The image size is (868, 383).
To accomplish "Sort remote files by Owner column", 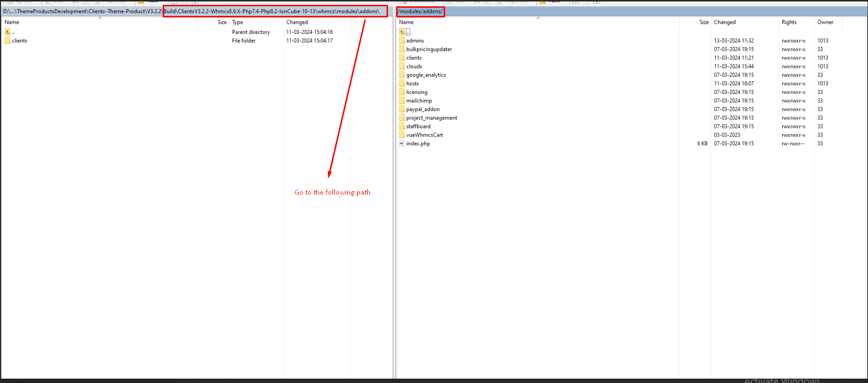I will 825,22.
